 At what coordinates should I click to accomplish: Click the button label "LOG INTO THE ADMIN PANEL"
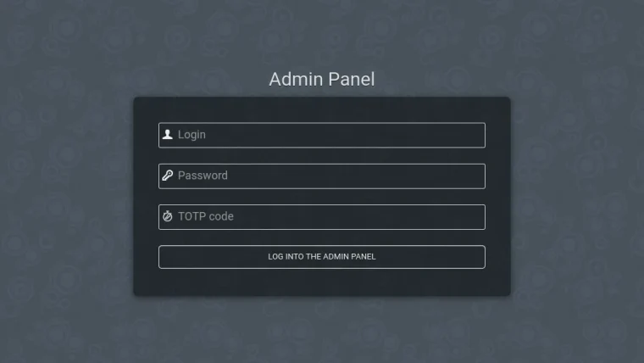coord(321,256)
